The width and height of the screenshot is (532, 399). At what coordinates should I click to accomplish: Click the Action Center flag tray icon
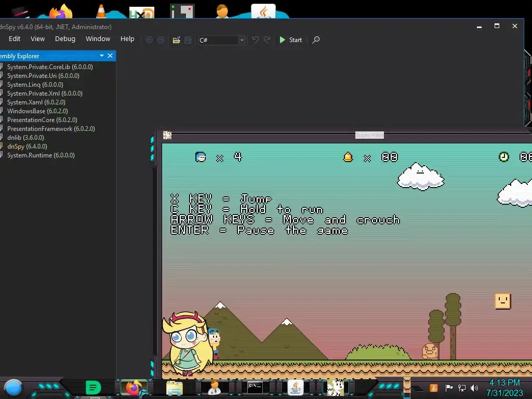click(449, 388)
